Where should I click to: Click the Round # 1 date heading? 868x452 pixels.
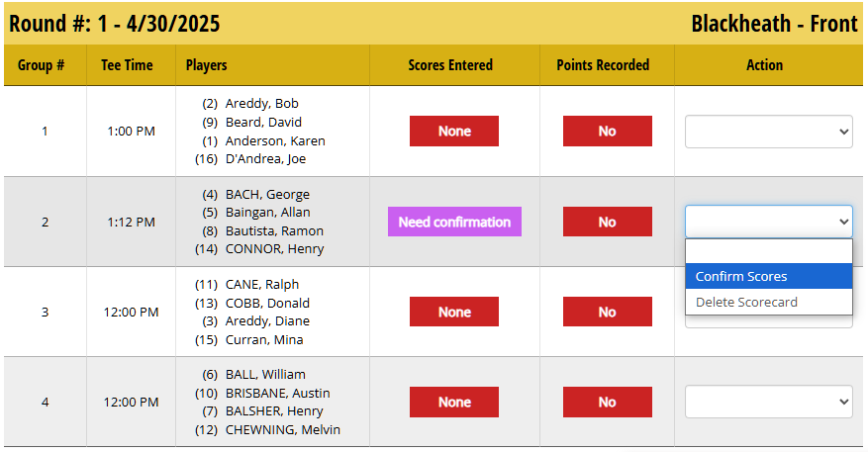coord(114,24)
